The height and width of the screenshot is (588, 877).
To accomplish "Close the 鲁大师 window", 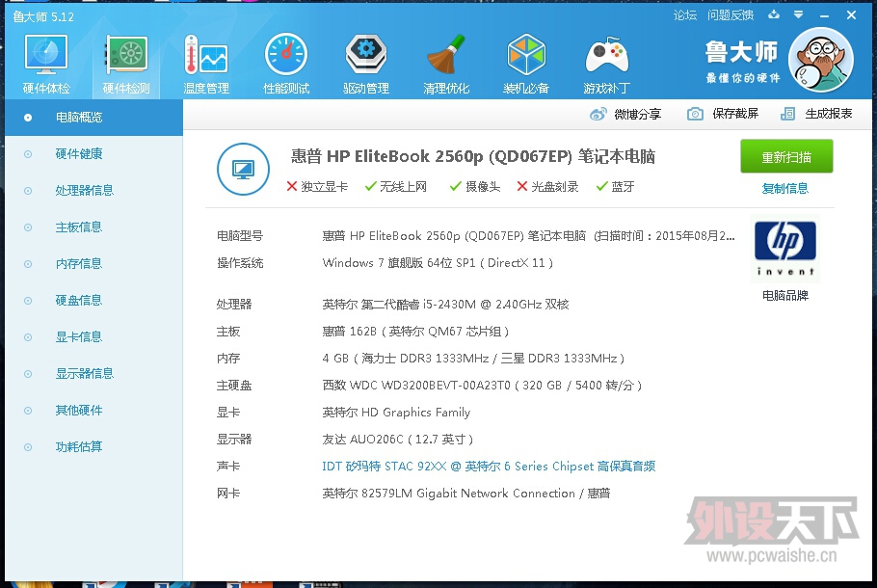I will click(x=851, y=15).
